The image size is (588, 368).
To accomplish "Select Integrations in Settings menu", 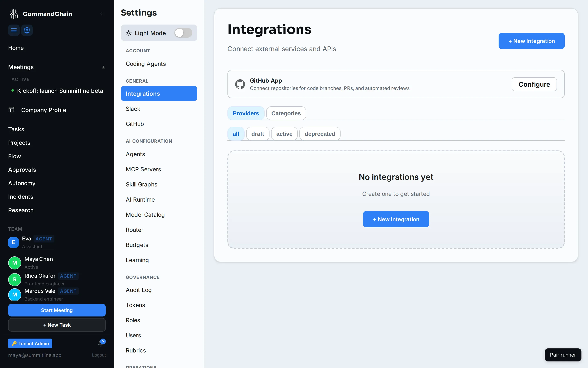I will (159, 93).
